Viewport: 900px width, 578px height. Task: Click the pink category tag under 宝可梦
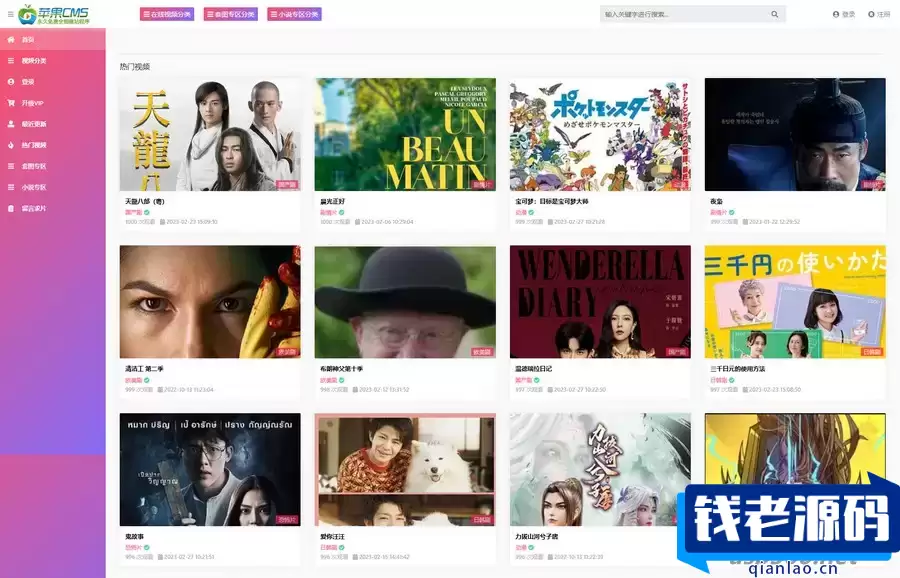tap(521, 212)
